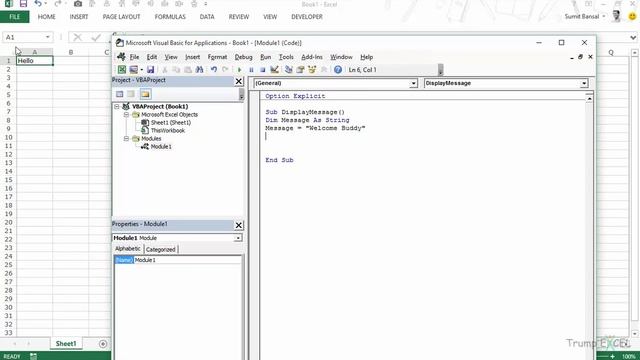
Task: Click the Reset stop icon
Action: tap(262, 70)
